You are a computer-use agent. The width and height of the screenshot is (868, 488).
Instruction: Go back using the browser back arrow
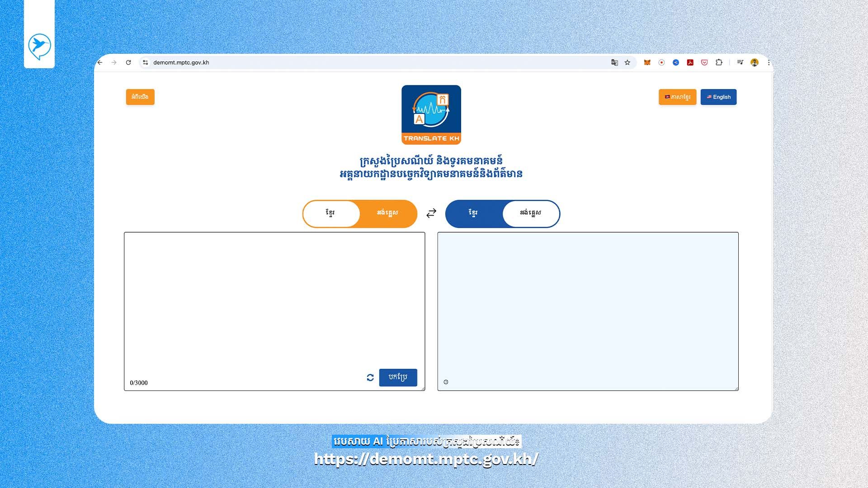click(x=100, y=62)
